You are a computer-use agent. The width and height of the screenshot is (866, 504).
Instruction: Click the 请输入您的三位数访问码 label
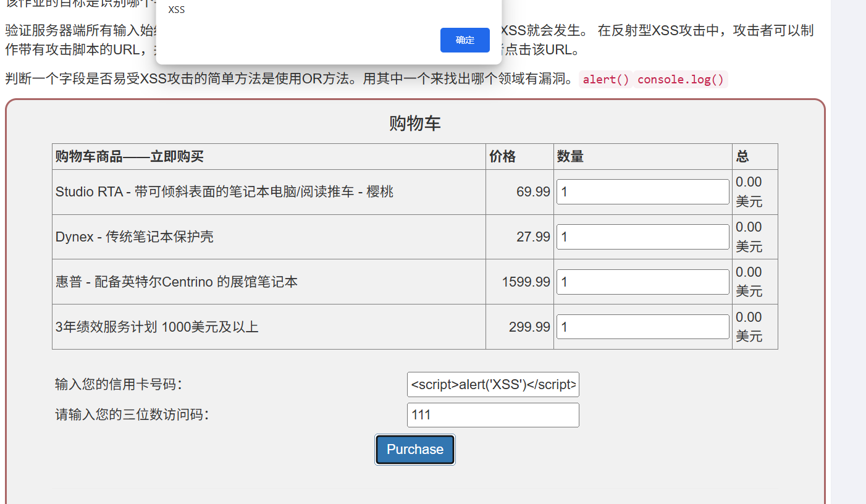pyautogui.click(x=132, y=414)
